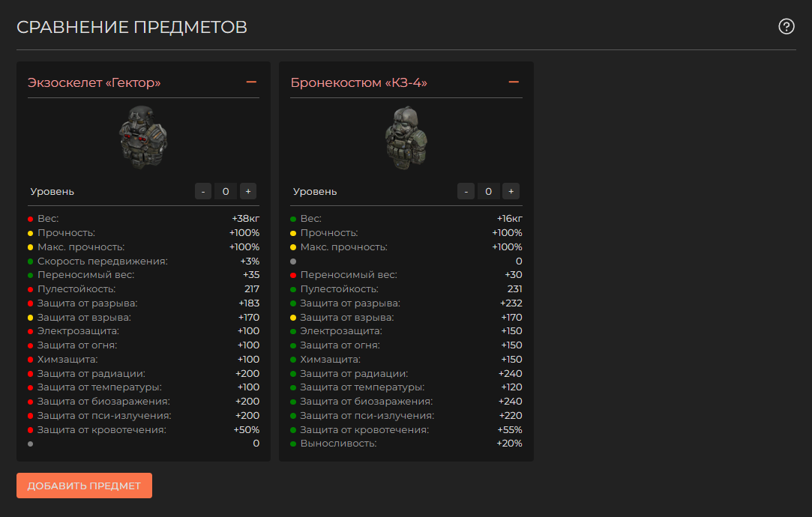Click the help question mark icon
The width and height of the screenshot is (812, 517).
[x=787, y=27]
